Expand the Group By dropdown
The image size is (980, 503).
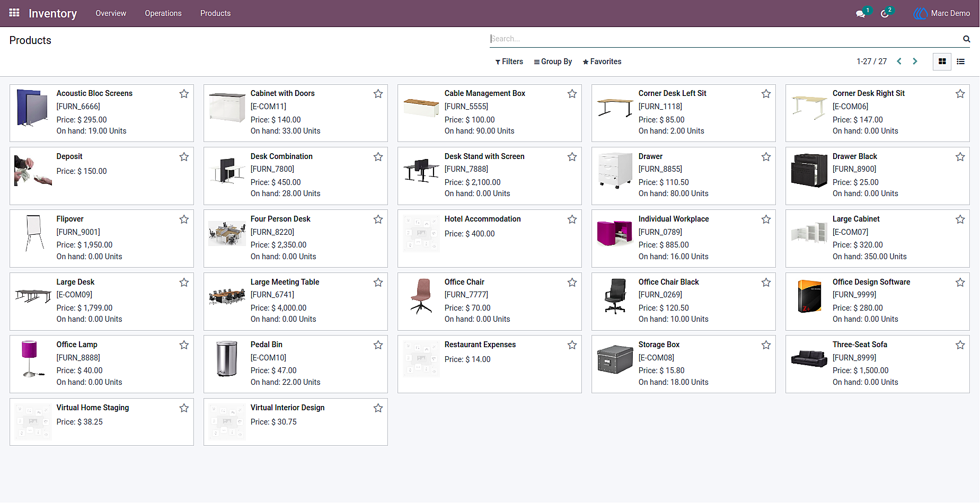(x=553, y=61)
